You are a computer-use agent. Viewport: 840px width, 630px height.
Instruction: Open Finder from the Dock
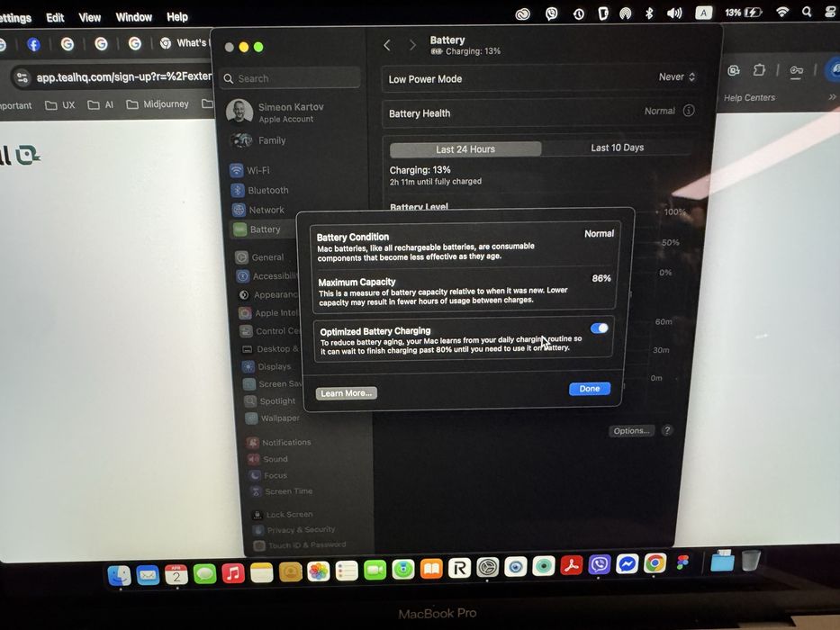pyautogui.click(x=119, y=575)
